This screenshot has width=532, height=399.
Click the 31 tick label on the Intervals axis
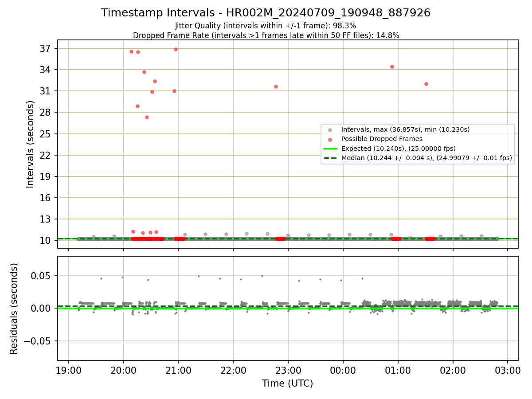pyautogui.click(x=46, y=91)
